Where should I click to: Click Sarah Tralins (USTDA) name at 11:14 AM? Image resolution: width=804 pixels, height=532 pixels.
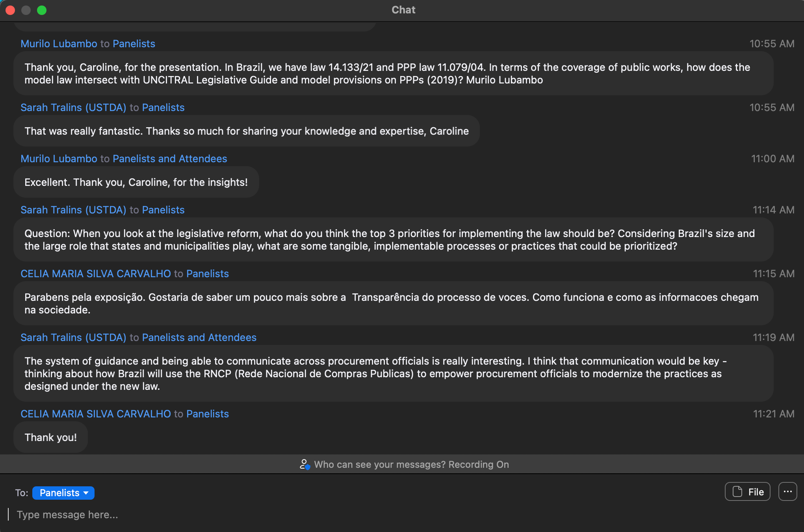click(x=73, y=210)
